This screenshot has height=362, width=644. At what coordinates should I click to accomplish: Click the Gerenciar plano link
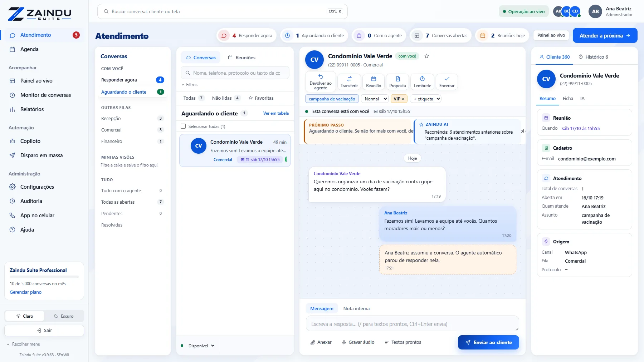[25, 292]
